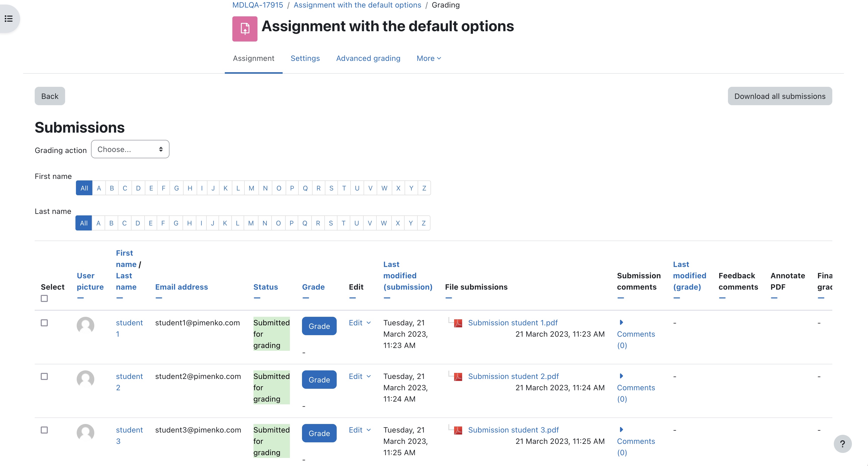This screenshot has height=466, width=868.
Task: Click PDF icon for Submission student 1
Action: coord(458,323)
